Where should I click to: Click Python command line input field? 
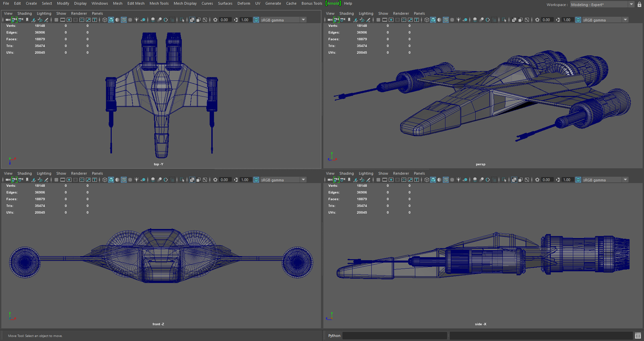point(394,336)
